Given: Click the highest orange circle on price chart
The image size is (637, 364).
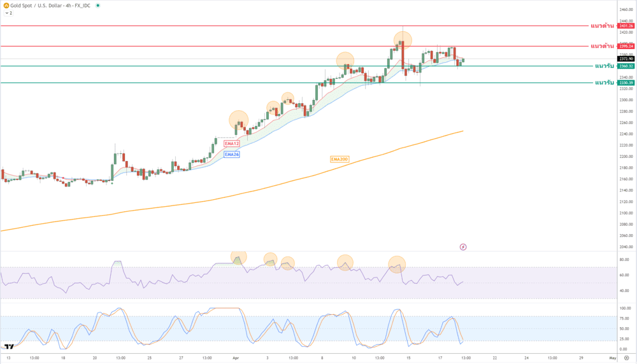Looking at the screenshot, I should [402, 39].
